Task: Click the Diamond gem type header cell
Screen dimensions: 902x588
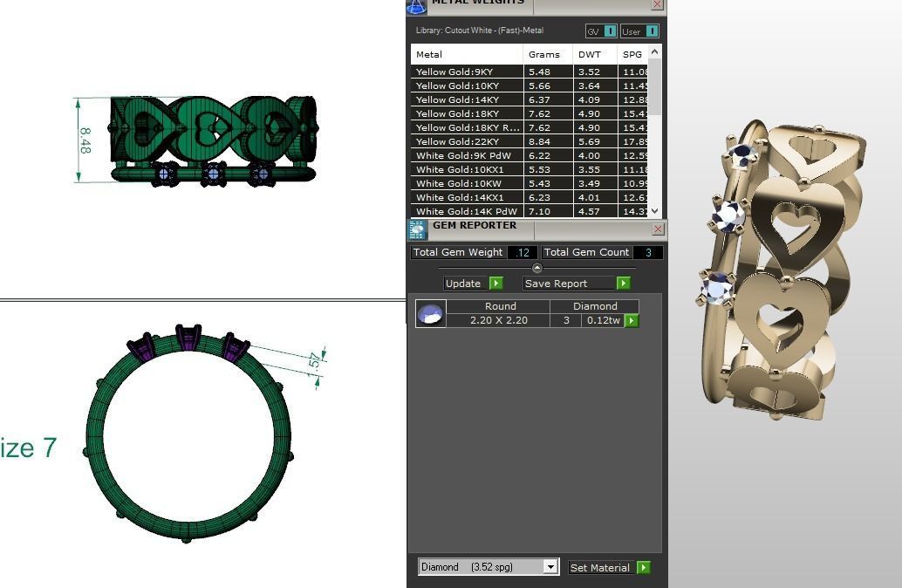Action: coord(594,306)
